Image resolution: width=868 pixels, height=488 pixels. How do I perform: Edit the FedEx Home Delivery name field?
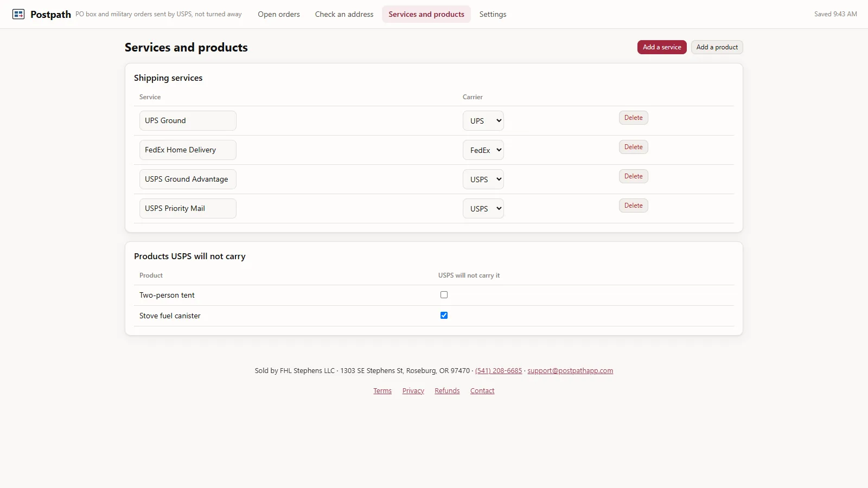[x=188, y=150]
